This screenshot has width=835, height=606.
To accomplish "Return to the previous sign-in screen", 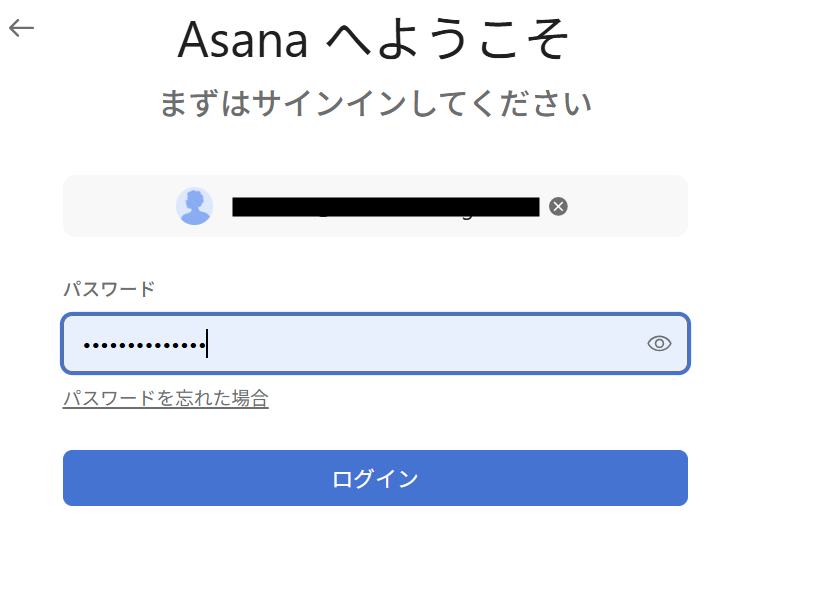I will click(21, 28).
